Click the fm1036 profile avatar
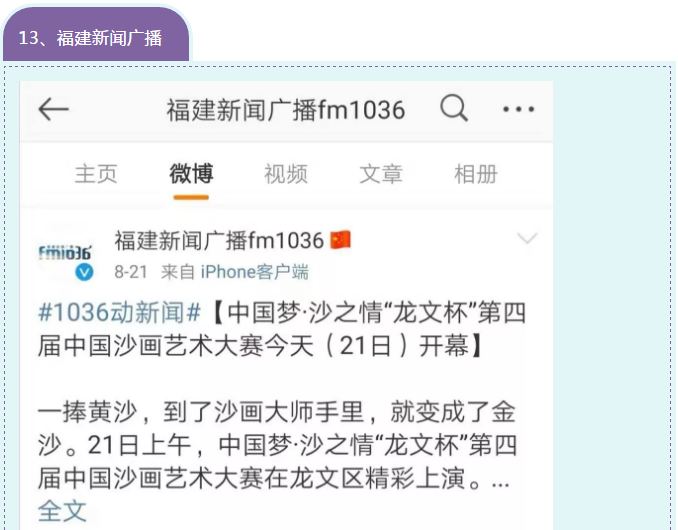The image size is (678, 530). point(65,252)
